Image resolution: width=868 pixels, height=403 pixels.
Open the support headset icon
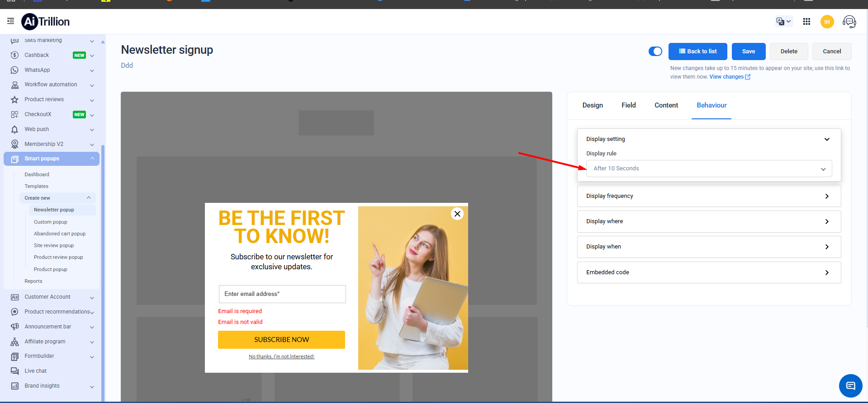849,22
